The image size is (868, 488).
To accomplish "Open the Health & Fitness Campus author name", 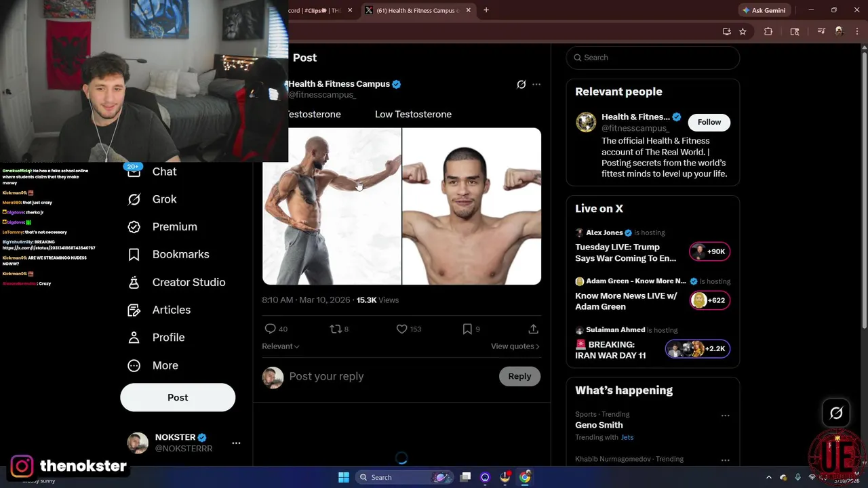I will [339, 84].
